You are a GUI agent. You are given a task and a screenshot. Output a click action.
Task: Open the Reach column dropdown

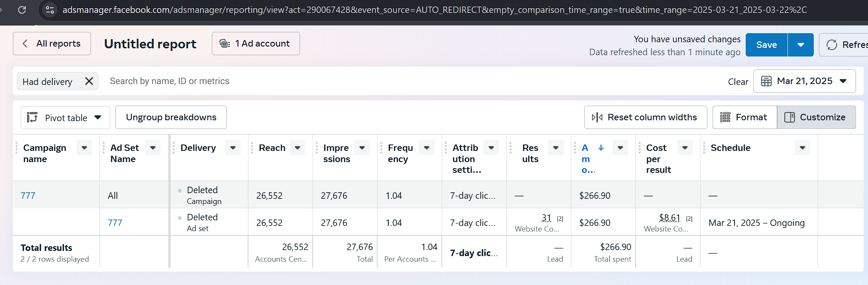tap(298, 147)
